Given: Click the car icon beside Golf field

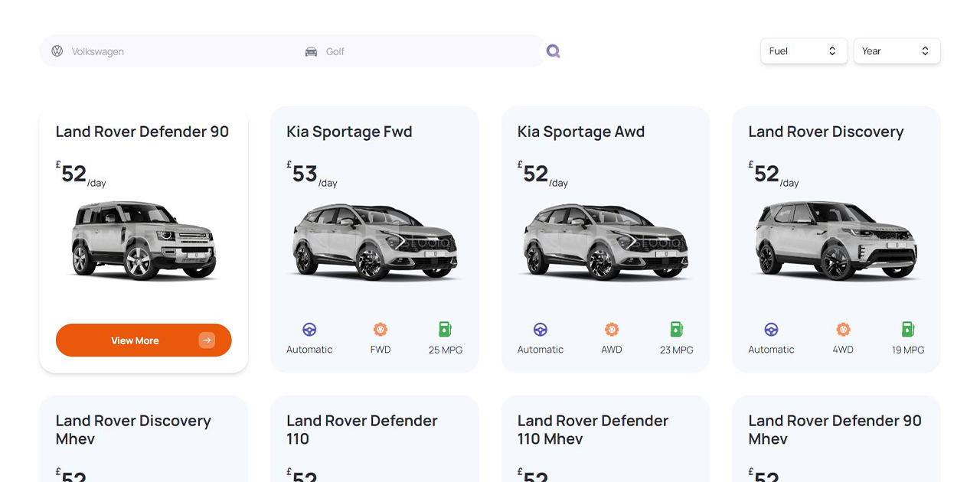Looking at the screenshot, I should pyautogui.click(x=311, y=51).
